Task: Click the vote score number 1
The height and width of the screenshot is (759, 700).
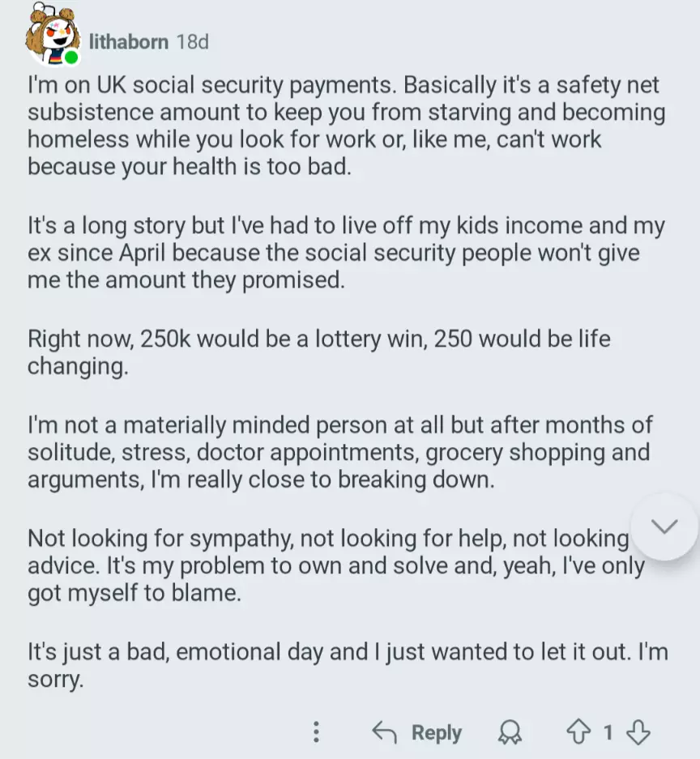Action: pyautogui.click(x=608, y=732)
